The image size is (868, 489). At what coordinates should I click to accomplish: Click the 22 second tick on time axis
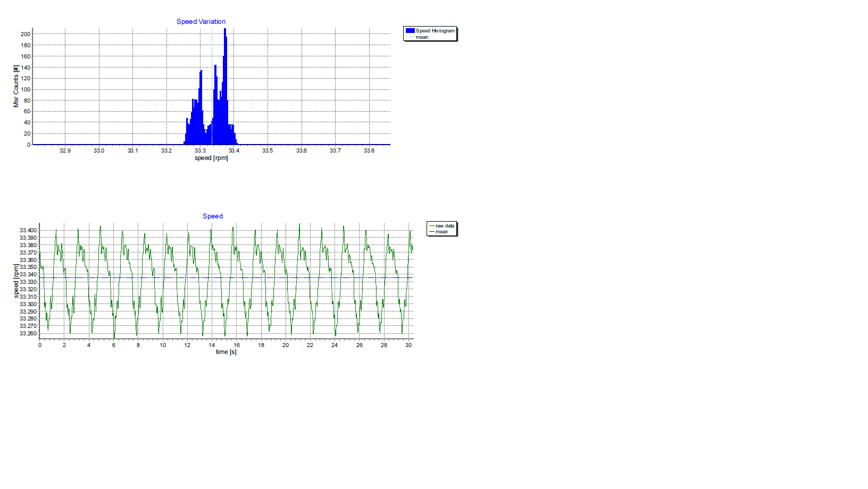[310, 345]
